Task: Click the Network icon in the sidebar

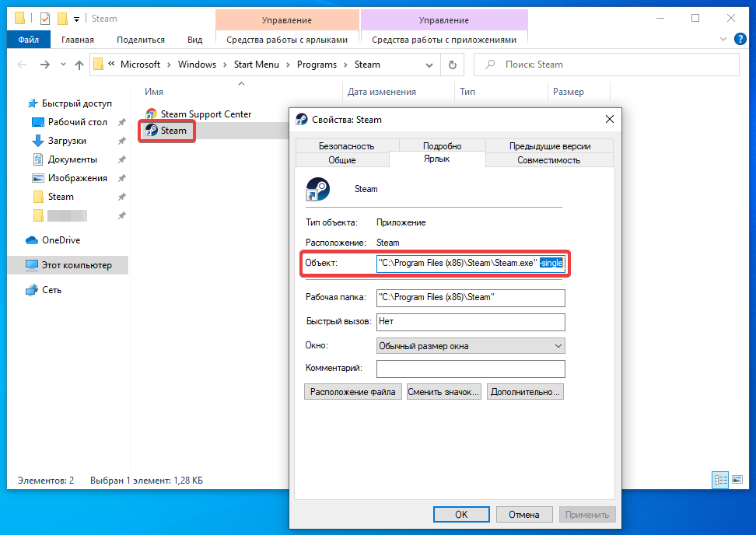Action: point(32,290)
